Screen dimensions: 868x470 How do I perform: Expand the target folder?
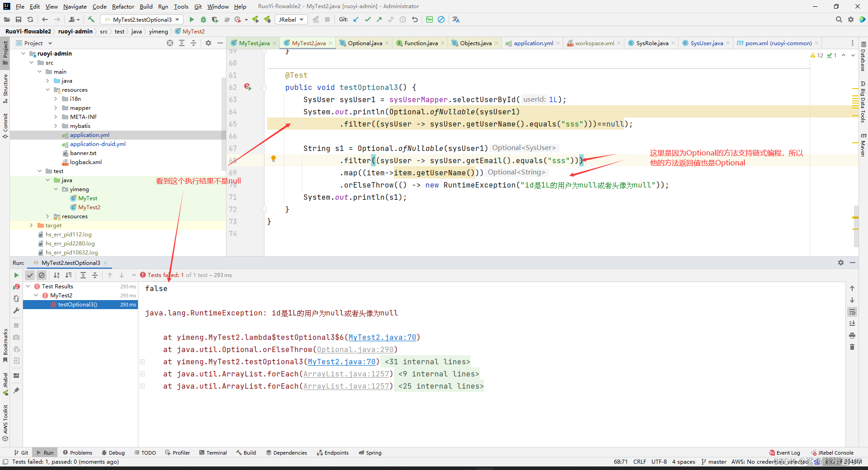tap(31, 225)
